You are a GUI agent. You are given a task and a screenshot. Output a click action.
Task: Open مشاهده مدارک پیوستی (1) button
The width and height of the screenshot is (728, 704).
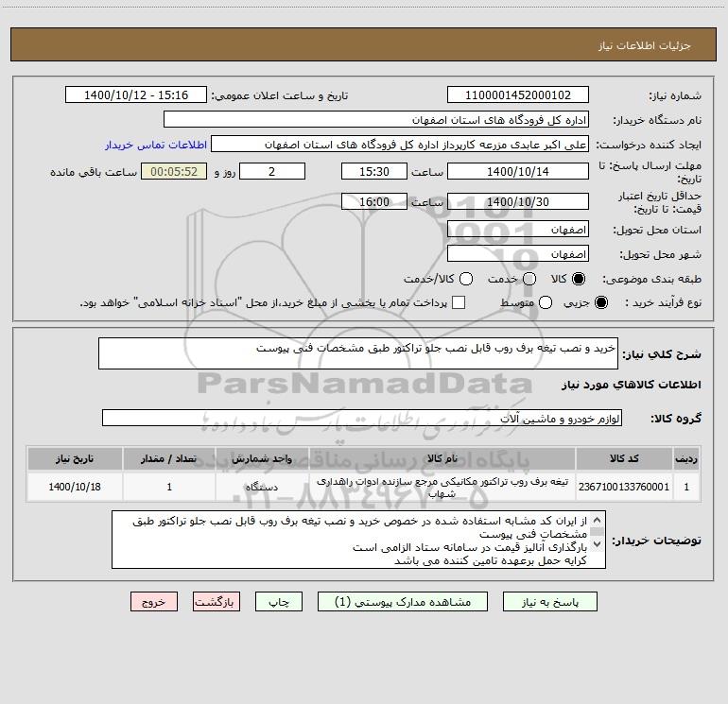pos(403,601)
